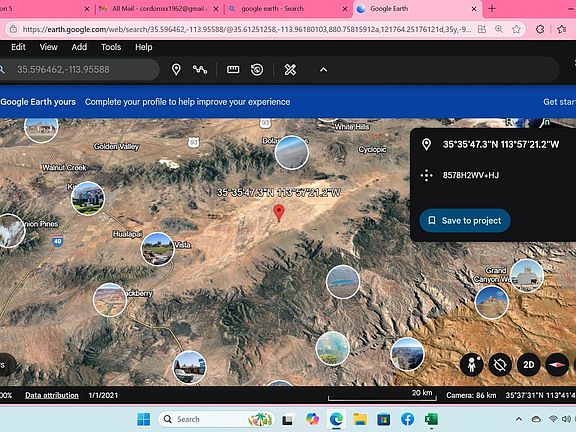
Task: Click the search field showing 35.596462,-113.95588
Action: point(79,69)
